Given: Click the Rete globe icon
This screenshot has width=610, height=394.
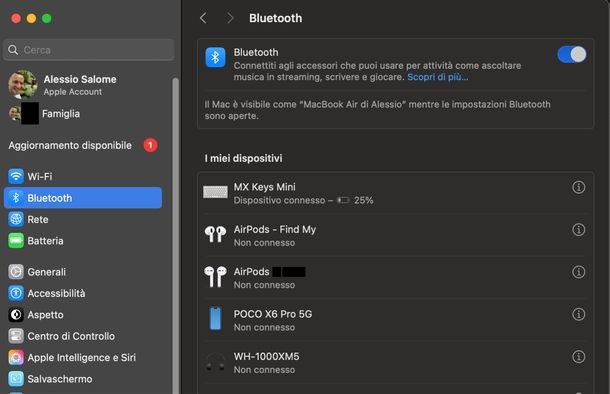Looking at the screenshot, I should 16,219.
